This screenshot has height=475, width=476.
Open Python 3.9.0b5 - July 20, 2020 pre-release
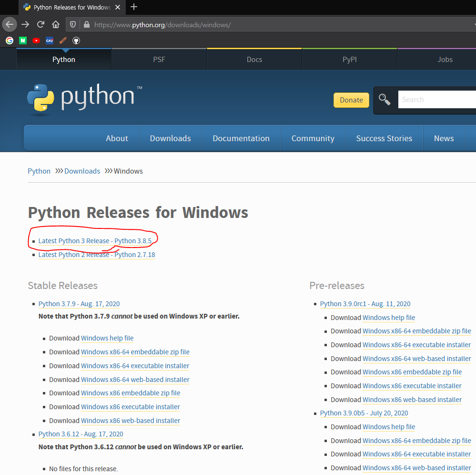click(x=364, y=413)
